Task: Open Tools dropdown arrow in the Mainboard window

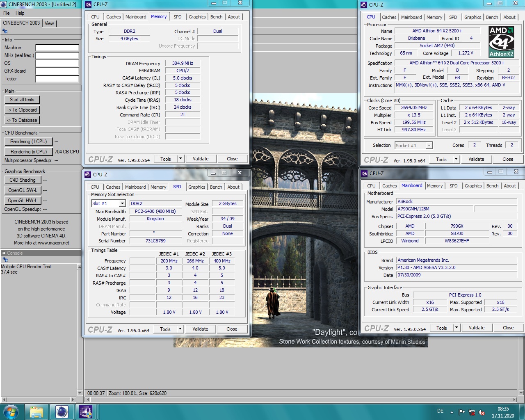Action: pos(457,328)
